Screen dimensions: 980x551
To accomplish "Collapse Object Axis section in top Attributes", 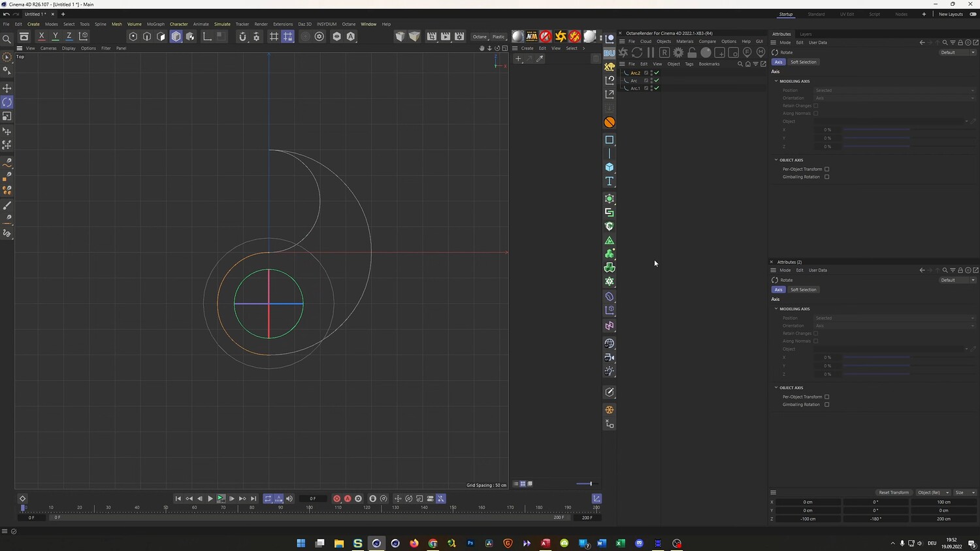I will (x=776, y=160).
